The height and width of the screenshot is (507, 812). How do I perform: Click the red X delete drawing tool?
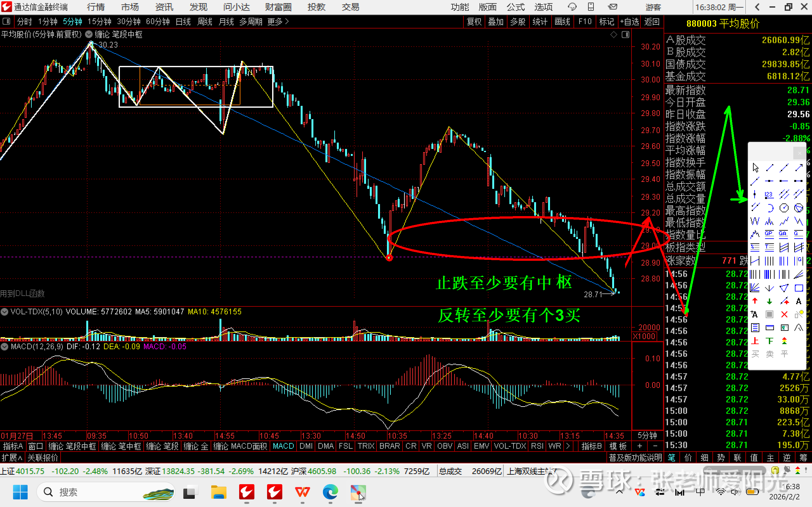click(x=784, y=315)
